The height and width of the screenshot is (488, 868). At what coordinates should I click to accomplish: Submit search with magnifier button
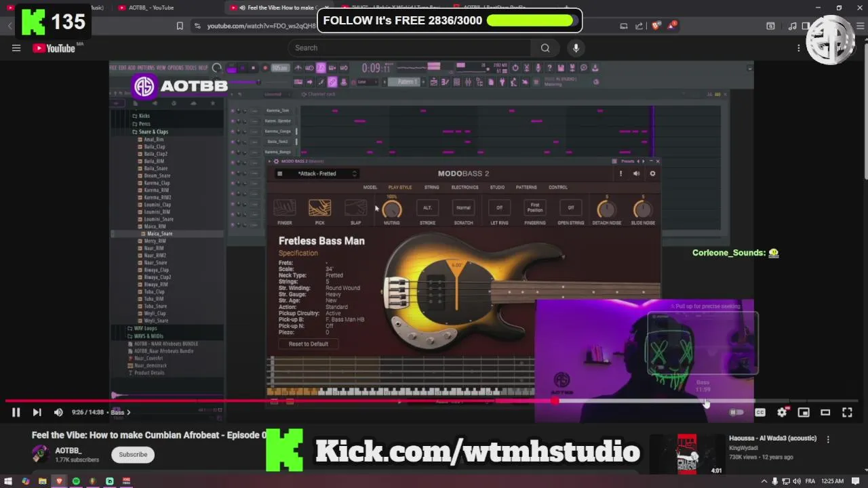click(x=545, y=48)
